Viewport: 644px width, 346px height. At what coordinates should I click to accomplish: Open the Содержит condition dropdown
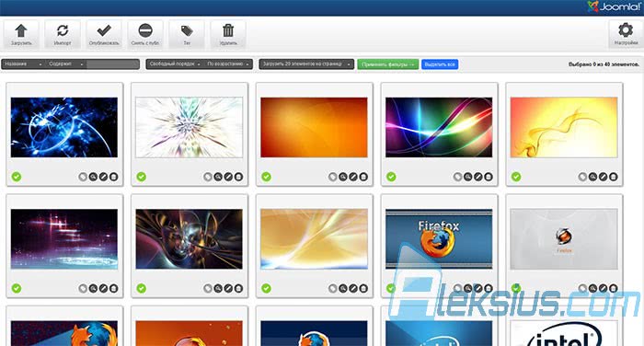tap(65, 64)
